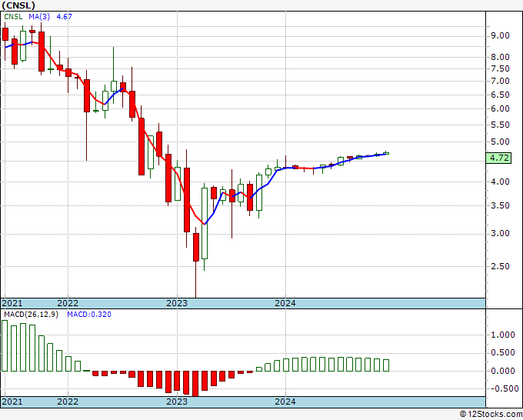523x420 pixels.
Task: Click the (CNSL) chart title
Action: [18, 5]
